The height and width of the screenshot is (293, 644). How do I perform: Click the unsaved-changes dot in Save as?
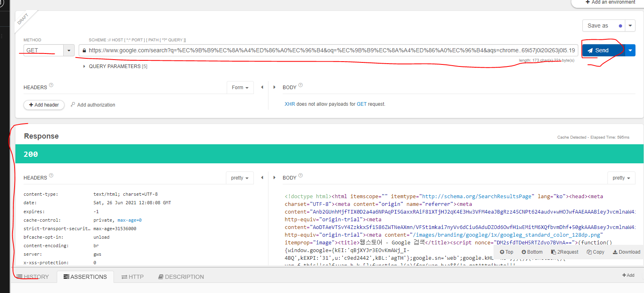tap(620, 26)
